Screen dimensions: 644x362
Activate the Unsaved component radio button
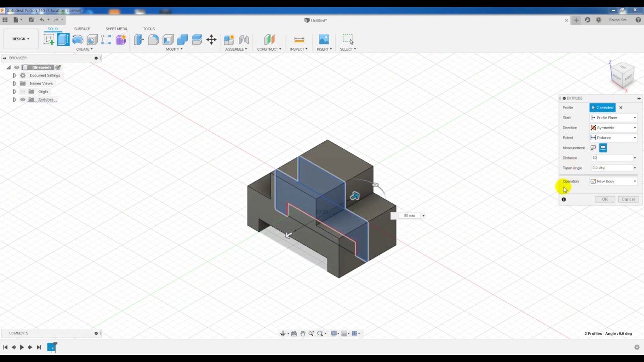58,67
